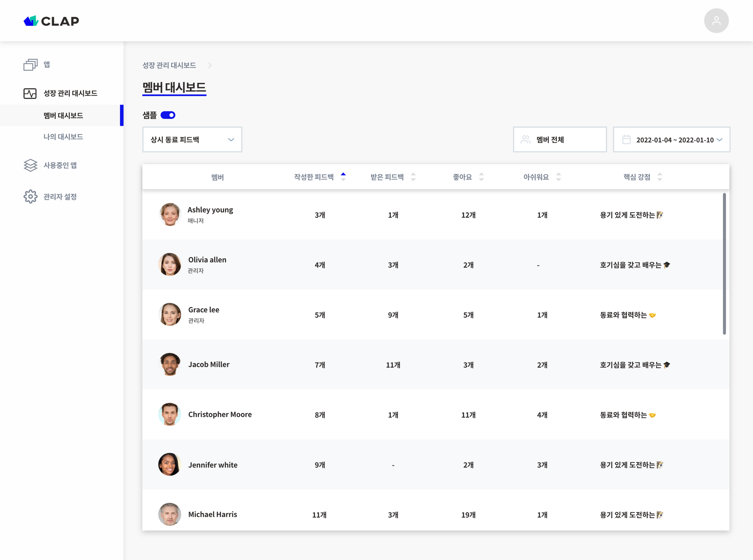Click the CLAP logo

click(x=51, y=21)
